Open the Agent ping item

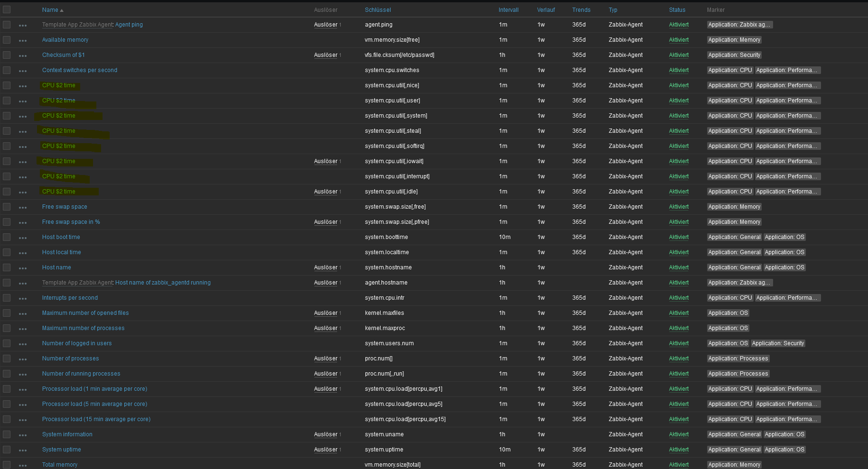pos(129,25)
